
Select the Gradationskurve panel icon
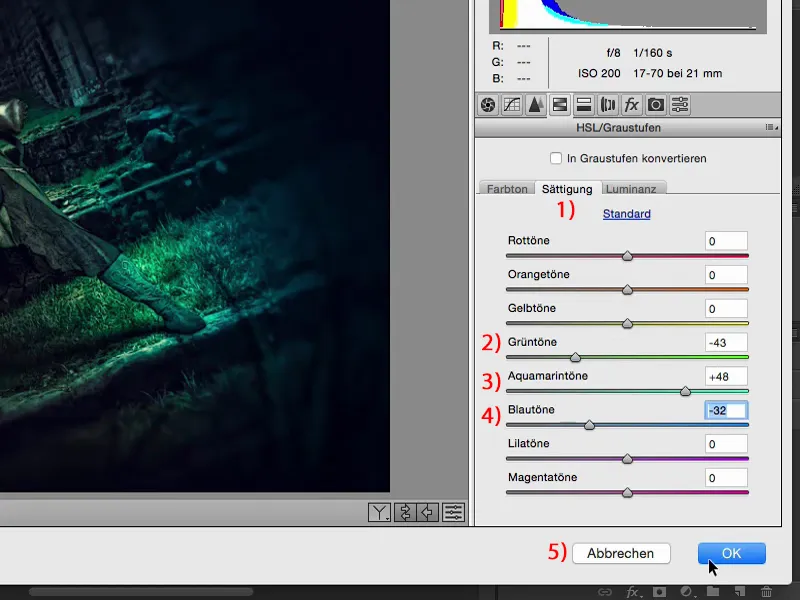pyautogui.click(x=512, y=104)
